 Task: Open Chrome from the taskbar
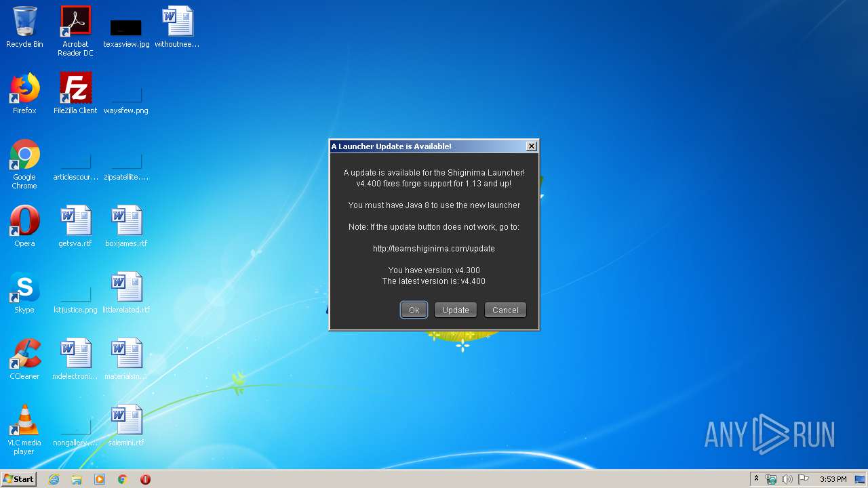coord(123,479)
